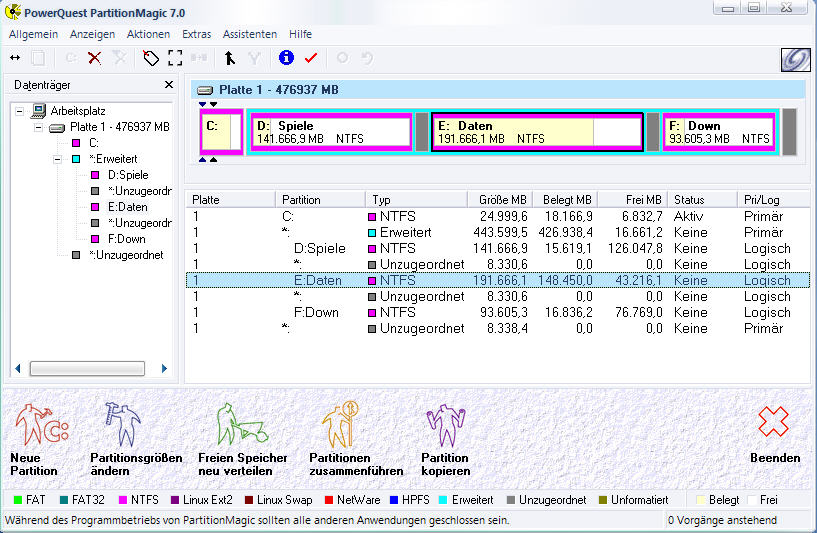Click the Pri/Log column header
The width and height of the screenshot is (817, 533).
[x=774, y=200]
